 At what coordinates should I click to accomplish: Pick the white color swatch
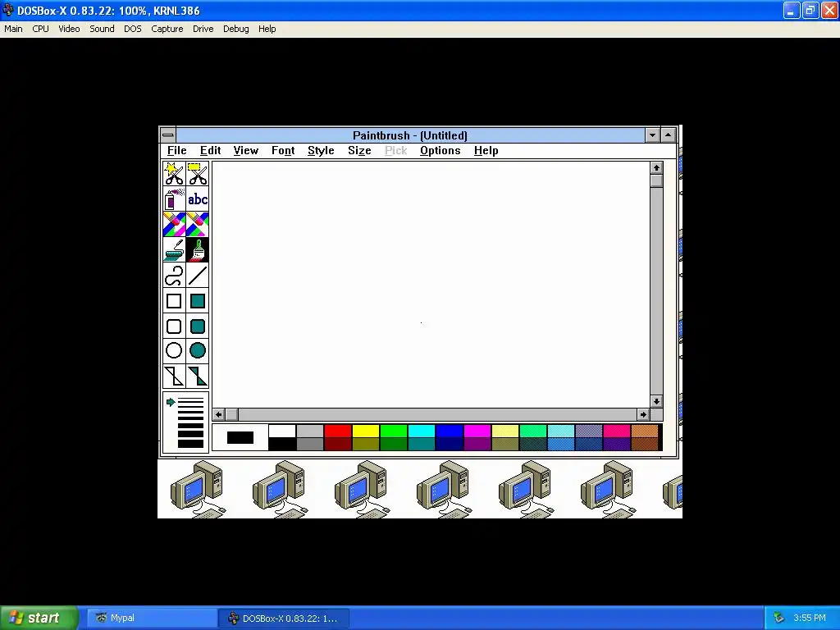[x=282, y=431]
